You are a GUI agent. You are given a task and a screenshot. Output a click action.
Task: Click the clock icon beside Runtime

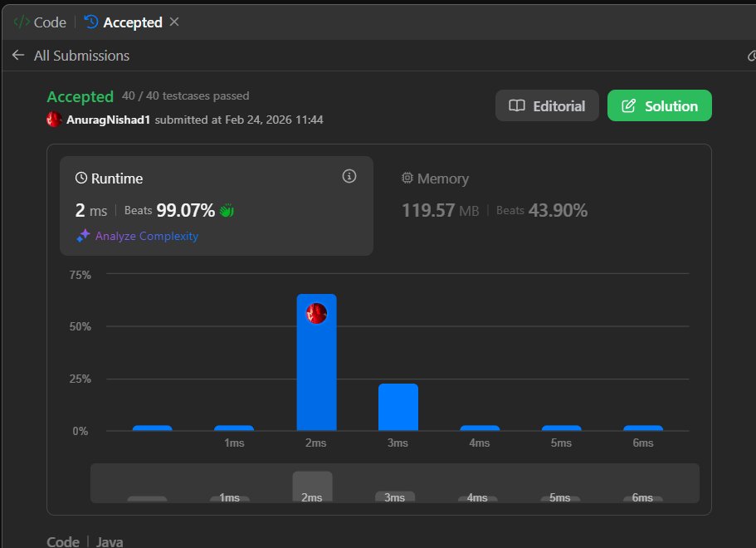point(81,178)
